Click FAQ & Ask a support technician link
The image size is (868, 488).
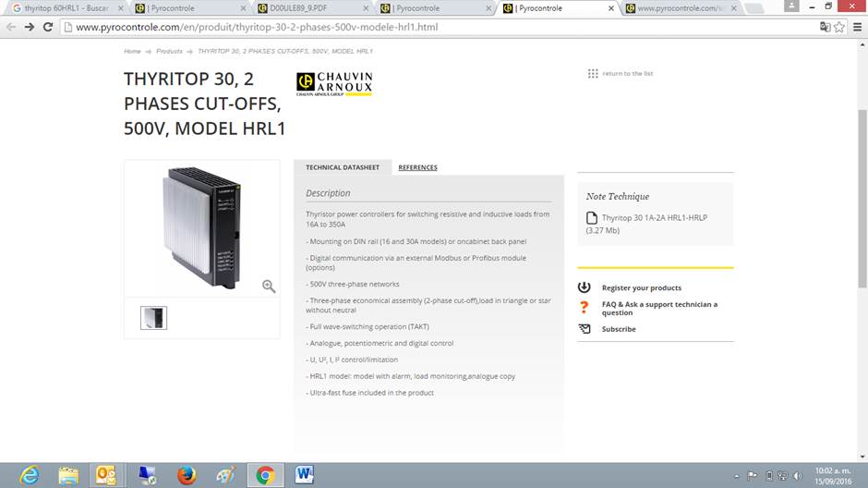coord(659,308)
